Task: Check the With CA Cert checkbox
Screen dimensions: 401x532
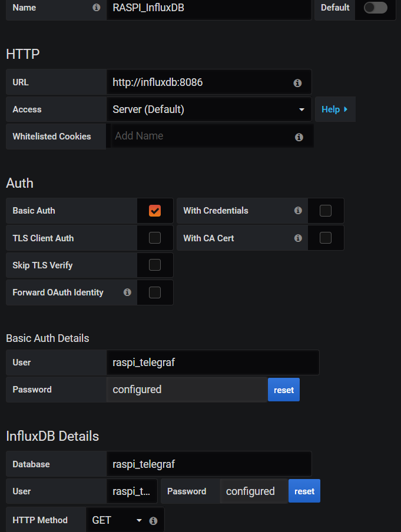Action: pos(326,238)
